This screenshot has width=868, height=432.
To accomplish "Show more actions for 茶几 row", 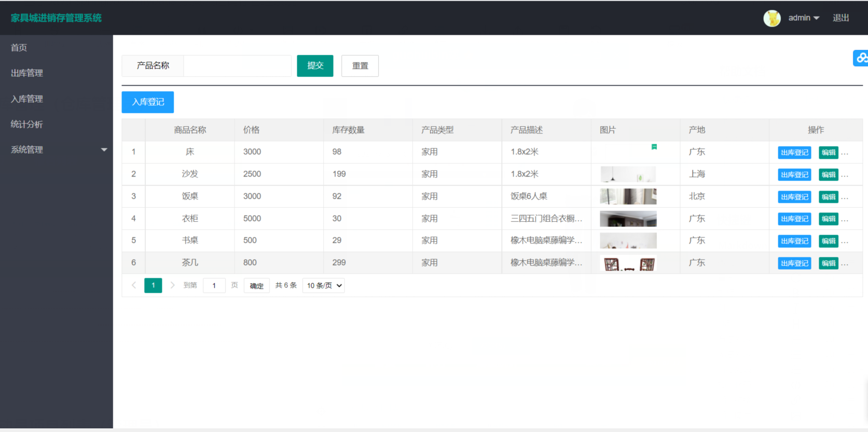I will tap(845, 264).
